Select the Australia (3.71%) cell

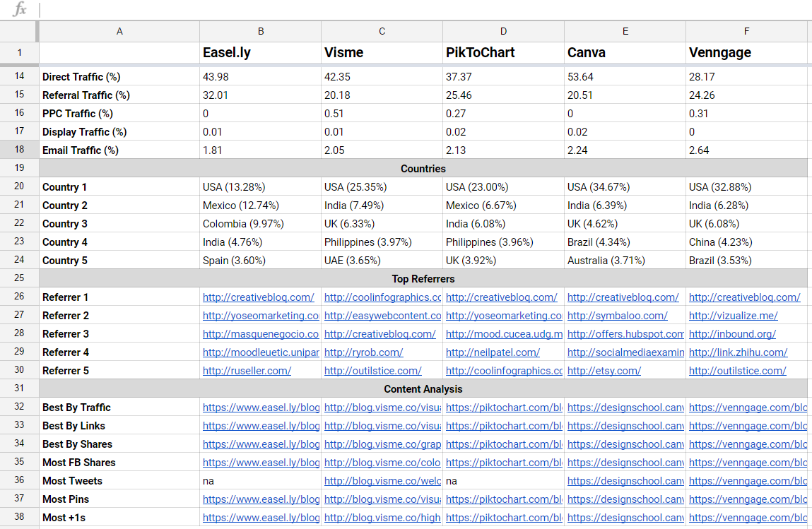(625, 261)
